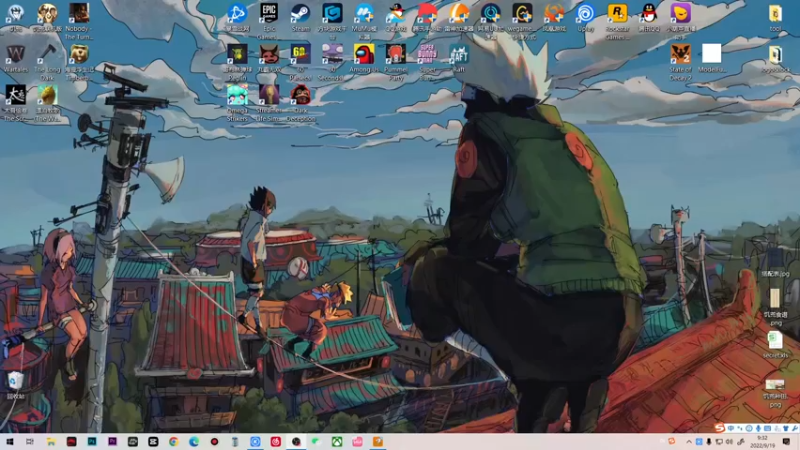Click the volume icon in system tray

729,442
